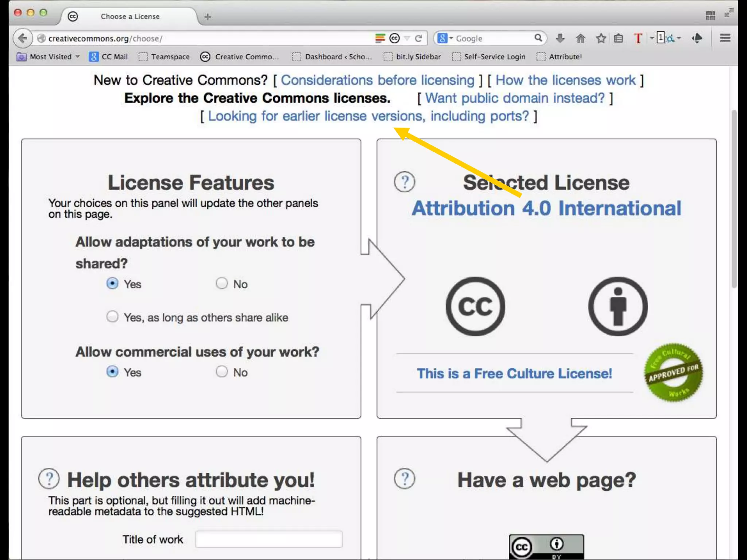Select No for allowing adaptations
The width and height of the screenshot is (747, 560).
pos(222,283)
